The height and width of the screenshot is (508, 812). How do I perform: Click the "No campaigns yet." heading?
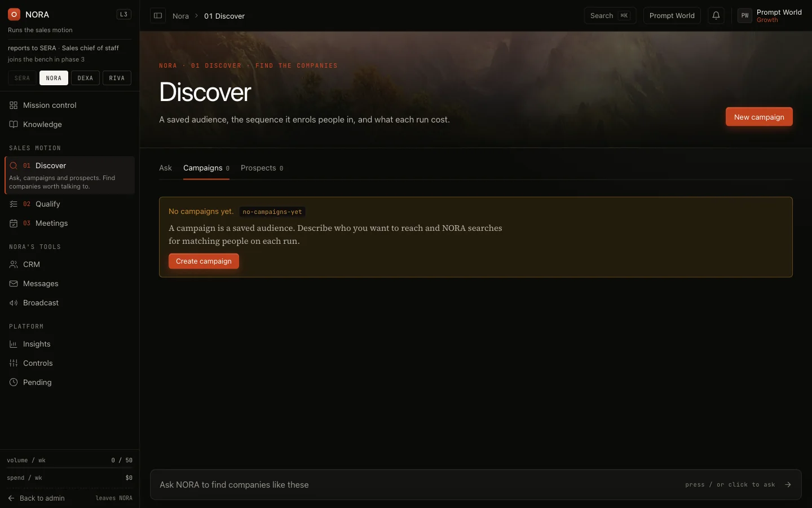tap(201, 211)
